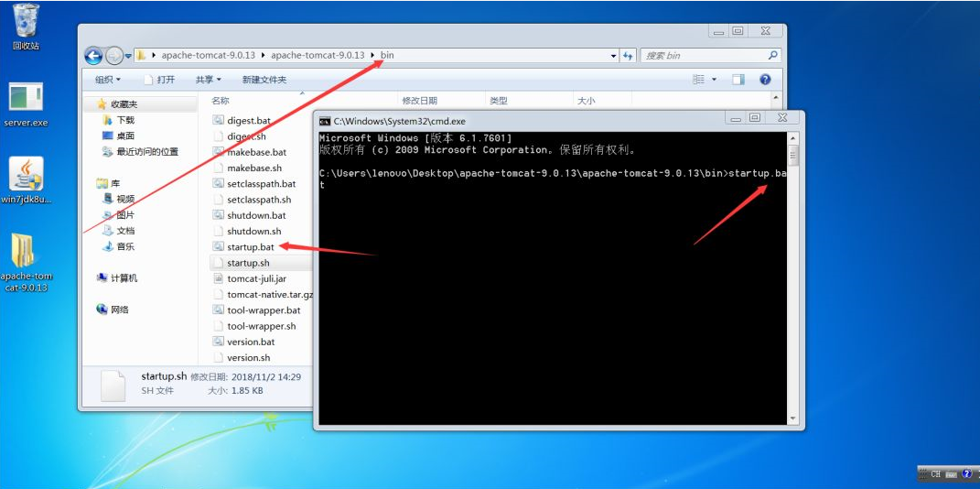Image resolution: width=980 pixels, height=489 pixels.
Task: Open the recent pages dropdown arrow
Action: pos(129,56)
